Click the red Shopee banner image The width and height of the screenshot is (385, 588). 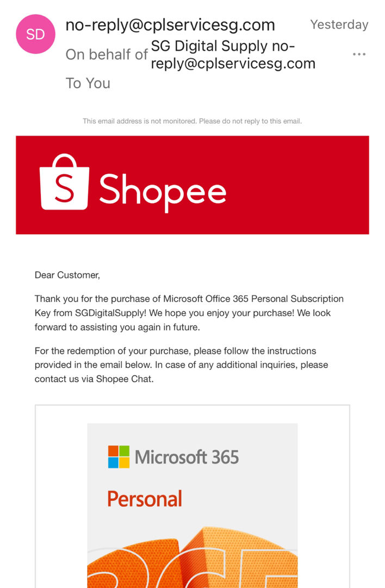(192, 185)
